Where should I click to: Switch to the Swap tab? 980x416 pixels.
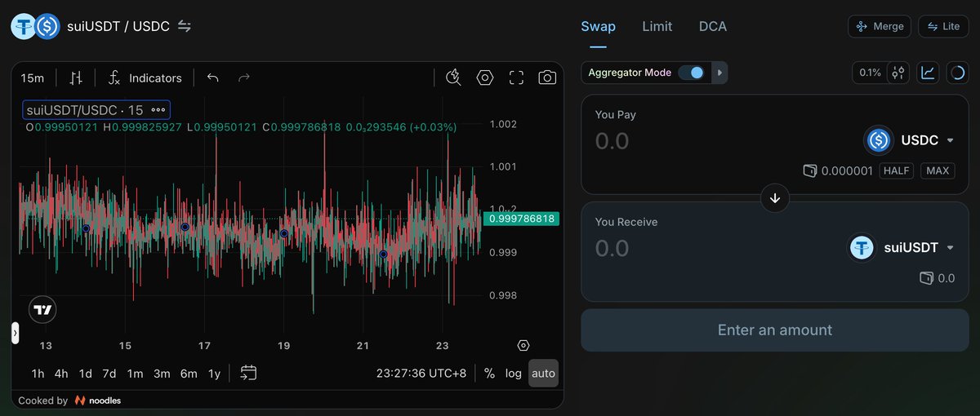pyautogui.click(x=598, y=26)
